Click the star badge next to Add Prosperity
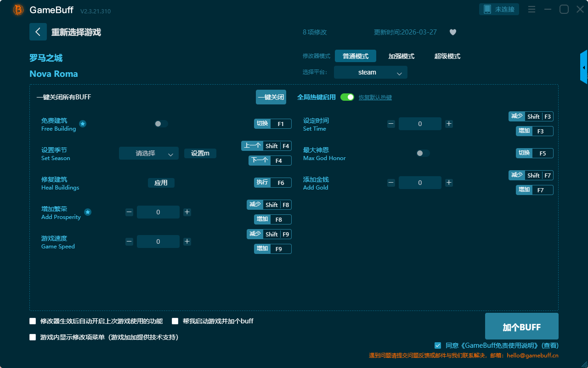The width and height of the screenshot is (588, 368). click(88, 212)
